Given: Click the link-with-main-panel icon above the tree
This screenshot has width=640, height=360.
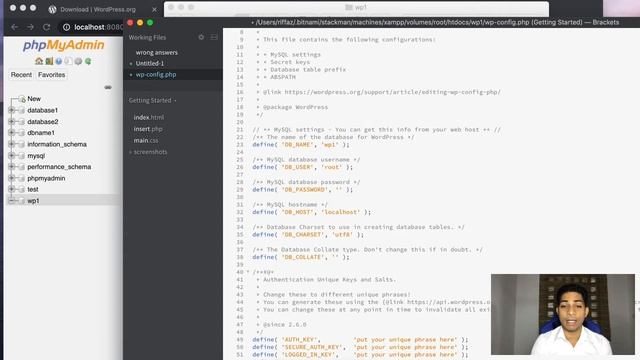Looking at the screenshot, I should pos(108,87).
